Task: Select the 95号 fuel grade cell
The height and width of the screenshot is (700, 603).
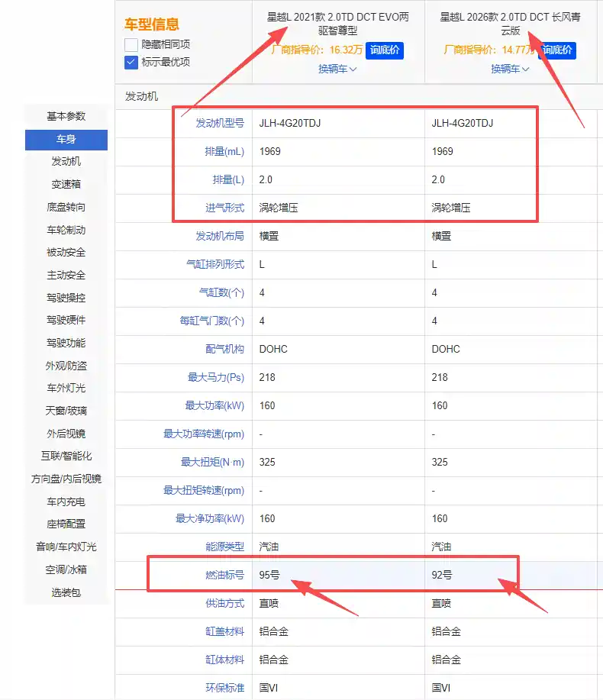Action: 338,576
